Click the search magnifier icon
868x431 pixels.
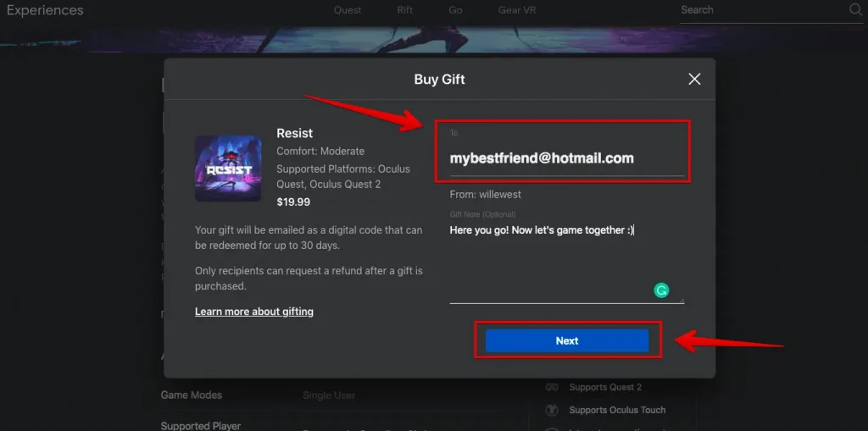coord(855,10)
